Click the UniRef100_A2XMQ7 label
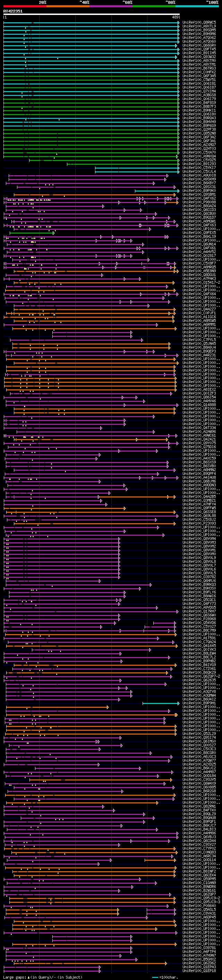 coord(199,145)
